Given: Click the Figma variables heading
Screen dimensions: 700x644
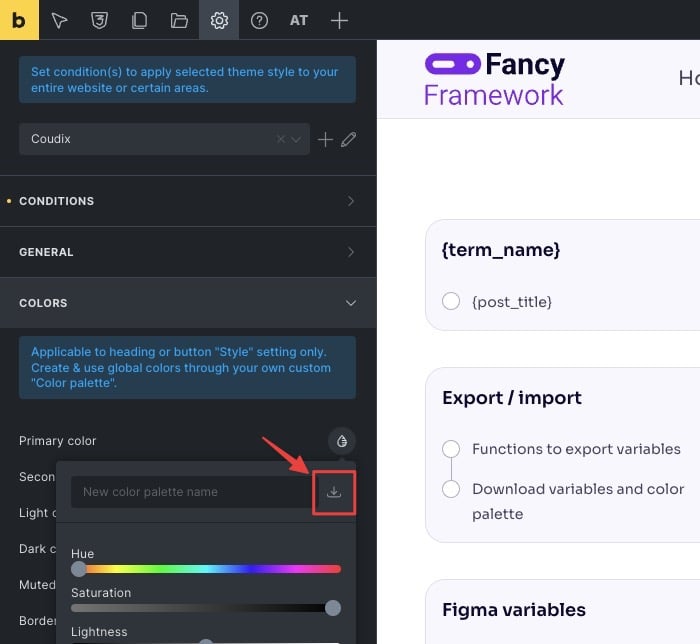Looking at the screenshot, I should (513, 610).
